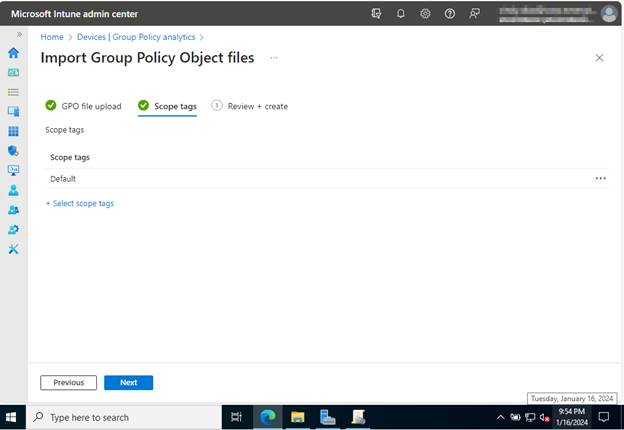624x430 pixels.
Task: Open Devices icon in left sidebar
Action: [13, 111]
